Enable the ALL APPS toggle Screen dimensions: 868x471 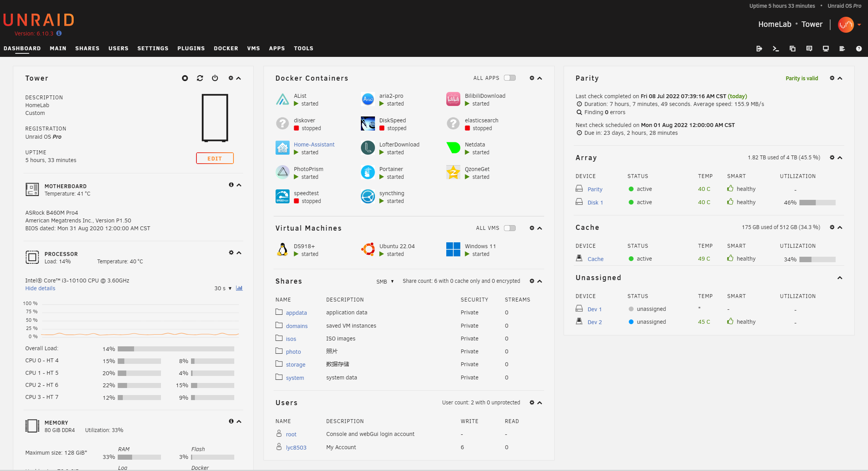coord(510,78)
